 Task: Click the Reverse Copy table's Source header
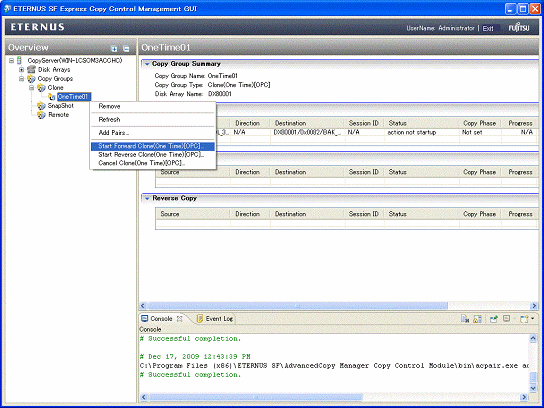coord(170,214)
